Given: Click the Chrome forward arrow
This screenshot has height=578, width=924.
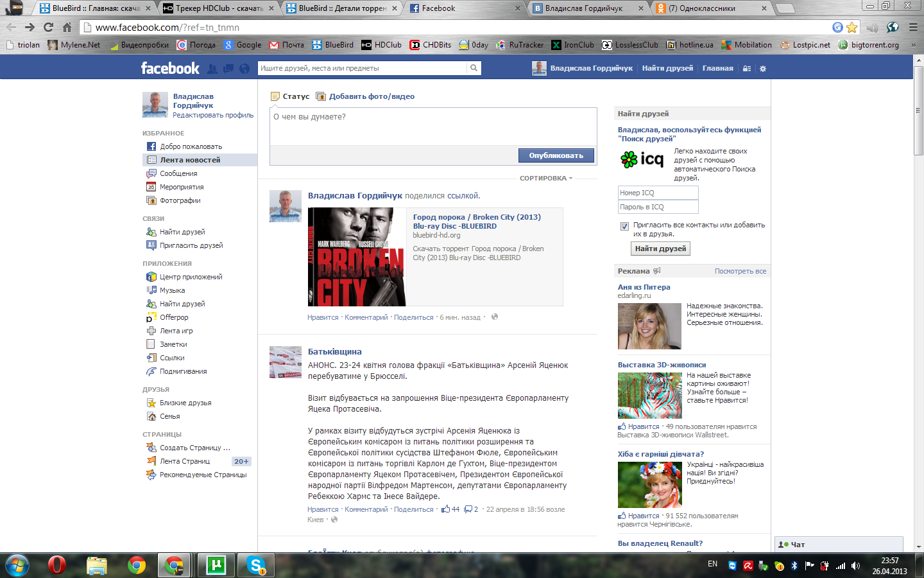Looking at the screenshot, I should [30, 27].
